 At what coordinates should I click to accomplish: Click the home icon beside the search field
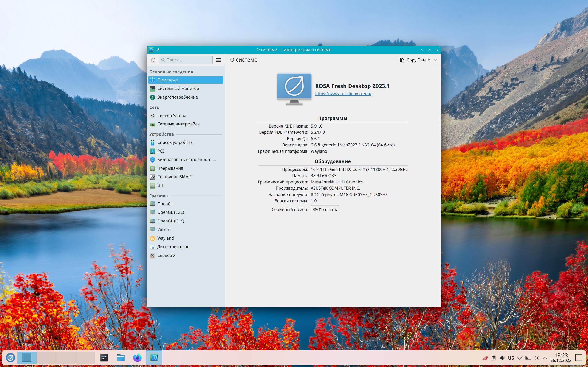(x=153, y=60)
